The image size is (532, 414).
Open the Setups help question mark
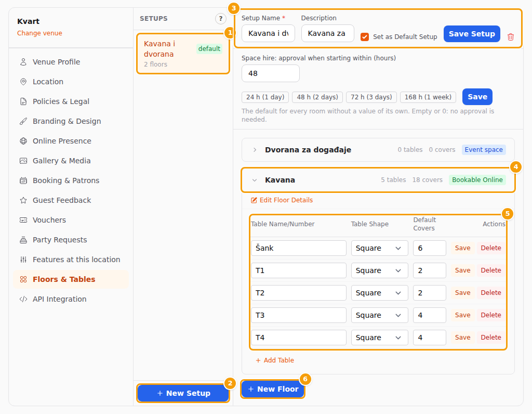[x=220, y=19]
